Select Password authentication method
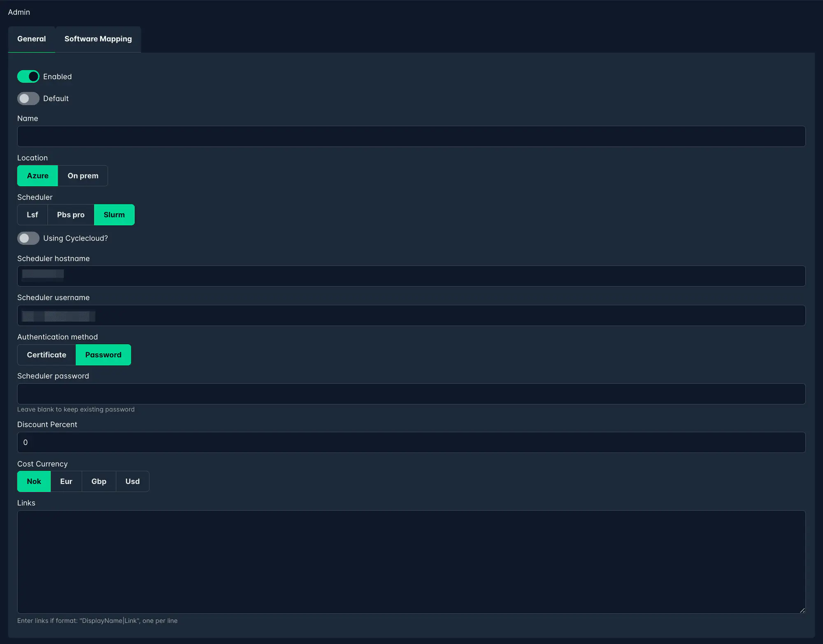 point(103,354)
